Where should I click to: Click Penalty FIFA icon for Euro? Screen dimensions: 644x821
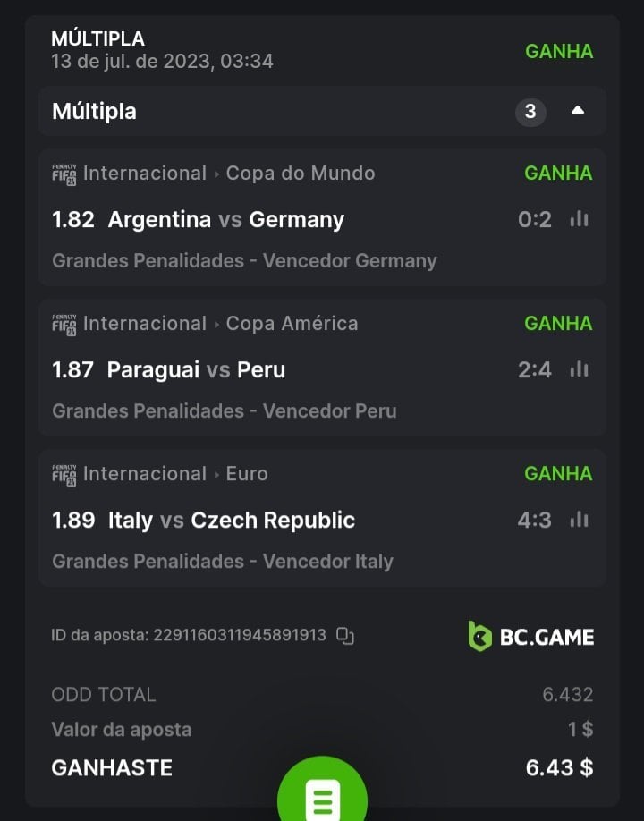pos(64,474)
